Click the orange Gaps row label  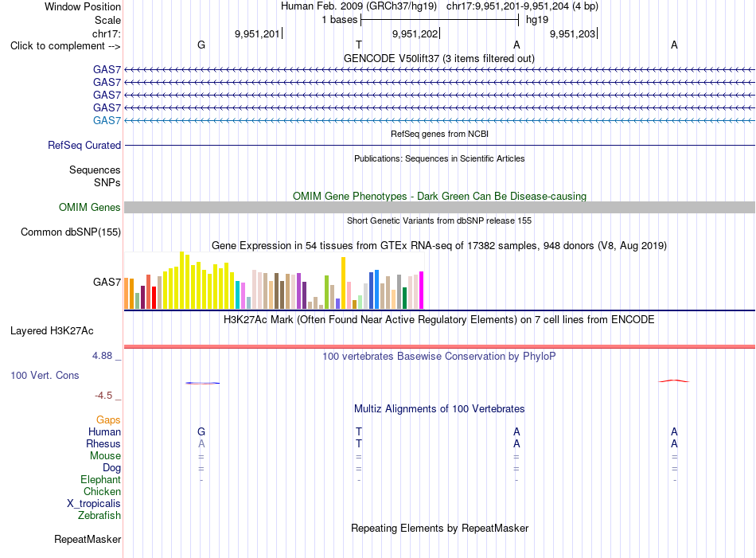click(108, 420)
